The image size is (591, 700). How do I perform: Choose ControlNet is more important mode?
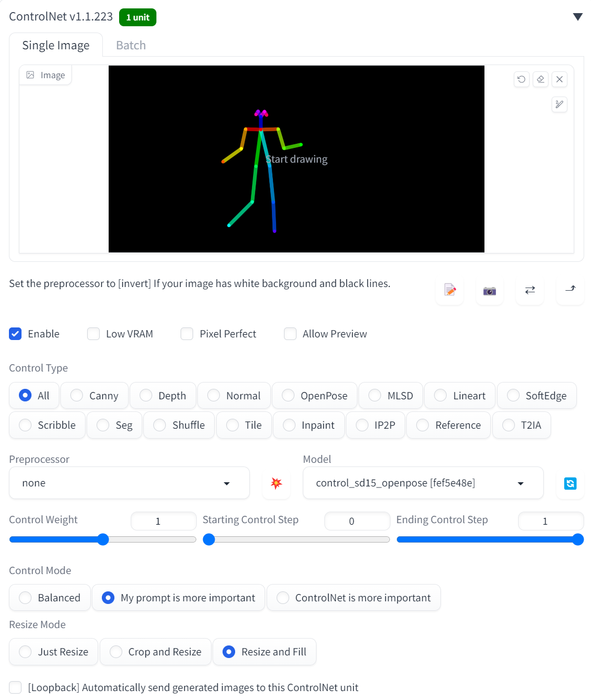[354, 598]
